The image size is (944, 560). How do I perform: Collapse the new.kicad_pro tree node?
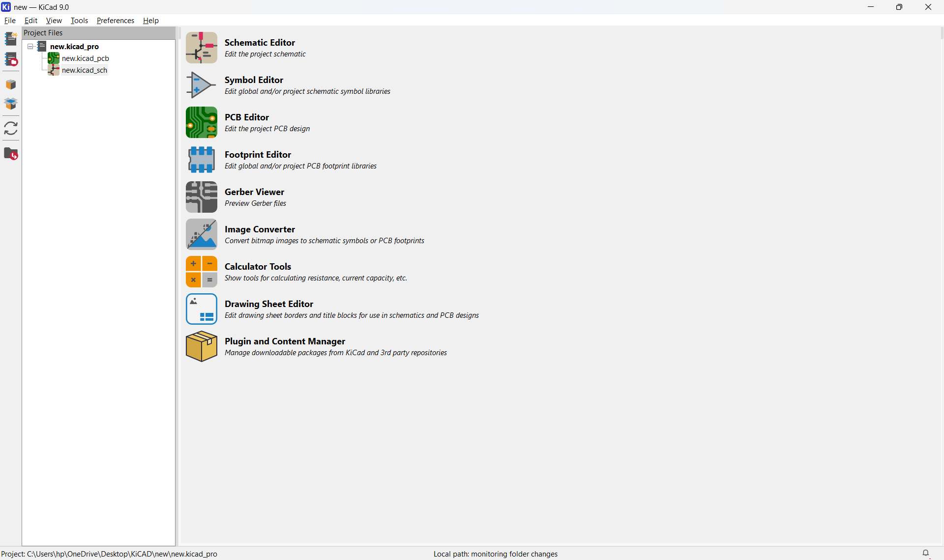(30, 47)
